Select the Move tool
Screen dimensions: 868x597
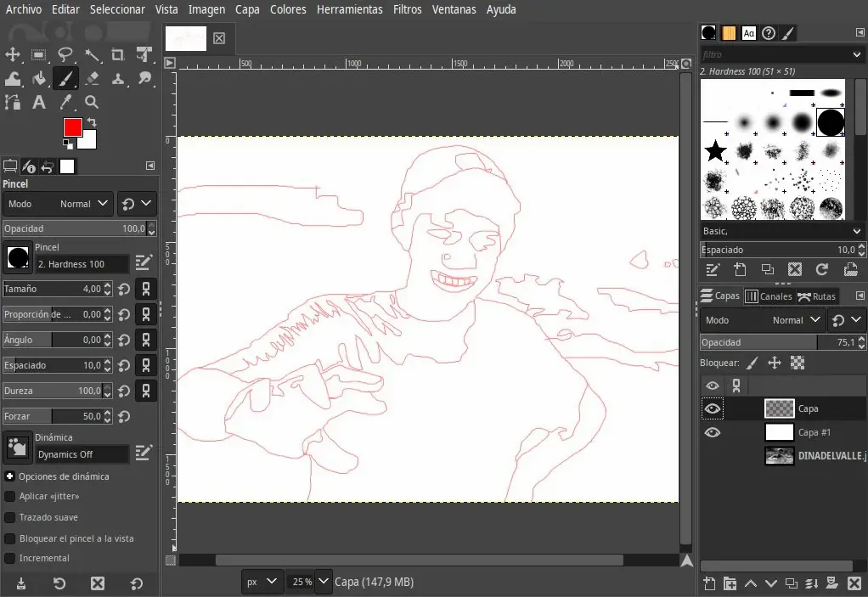pyautogui.click(x=13, y=55)
